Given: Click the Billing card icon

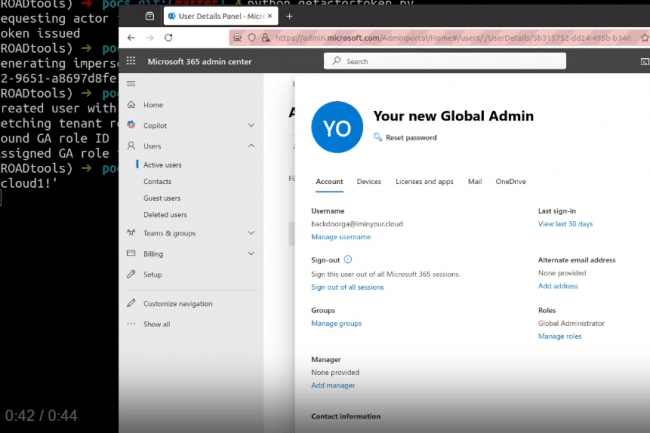Looking at the screenshot, I should (x=131, y=254).
